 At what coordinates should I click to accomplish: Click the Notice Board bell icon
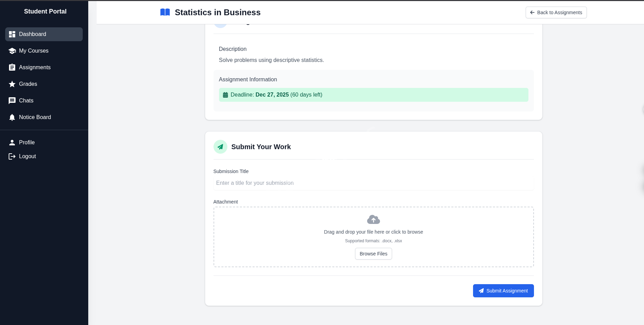(x=12, y=117)
